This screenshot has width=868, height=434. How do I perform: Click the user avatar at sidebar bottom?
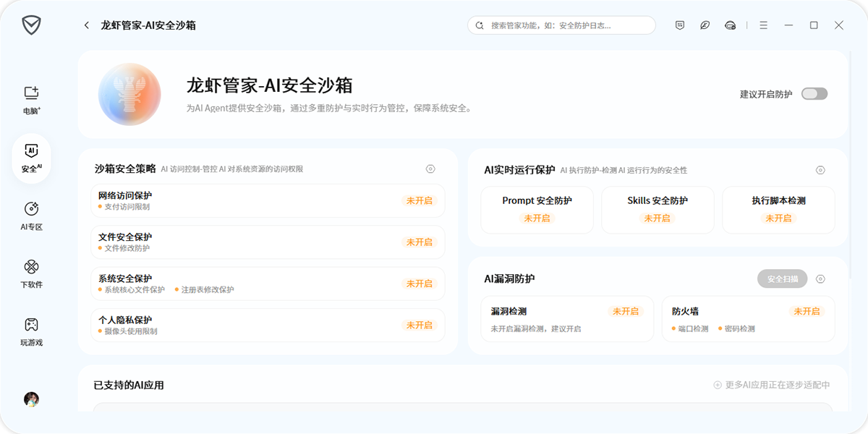pos(30,399)
